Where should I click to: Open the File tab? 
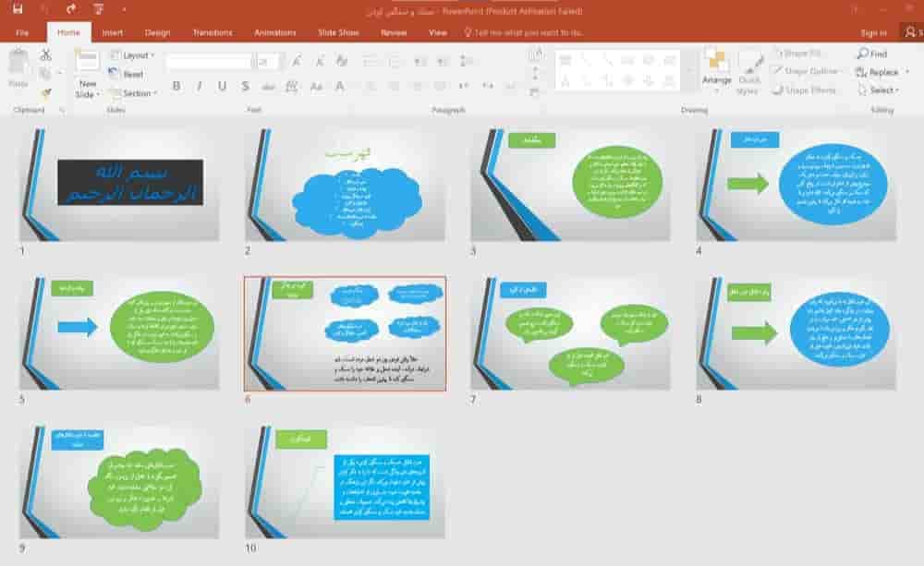[22, 32]
